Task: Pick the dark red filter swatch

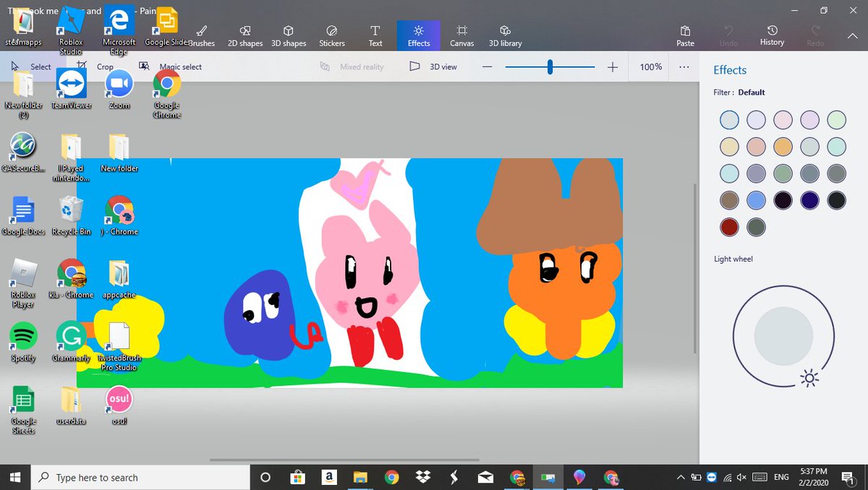Action: tap(729, 227)
